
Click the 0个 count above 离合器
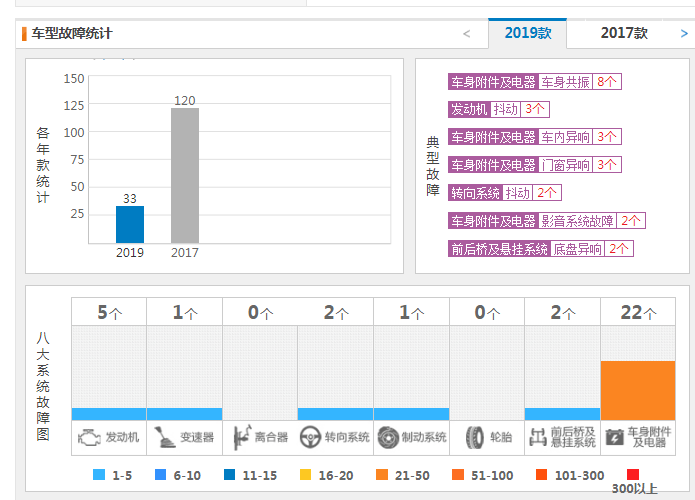pos(261,312)
